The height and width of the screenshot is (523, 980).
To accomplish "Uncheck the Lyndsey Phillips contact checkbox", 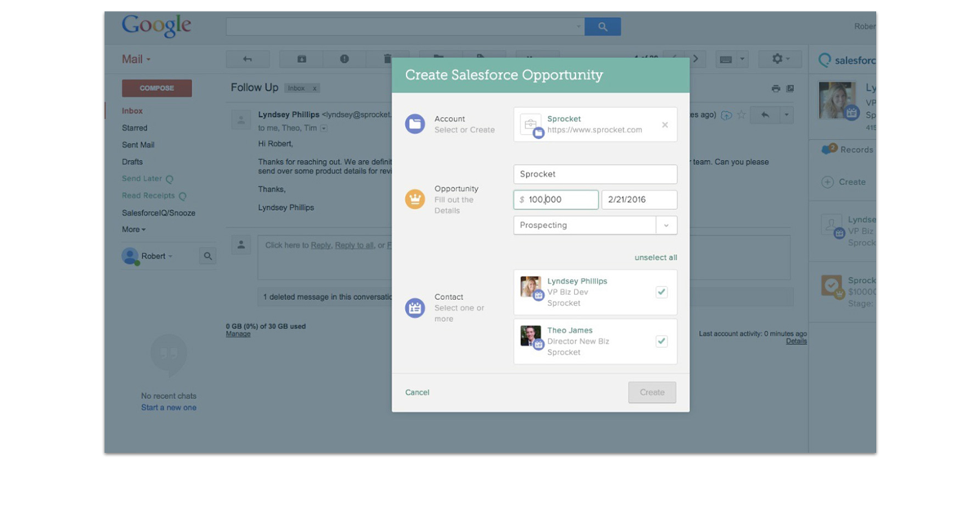I will pos(661,292).
